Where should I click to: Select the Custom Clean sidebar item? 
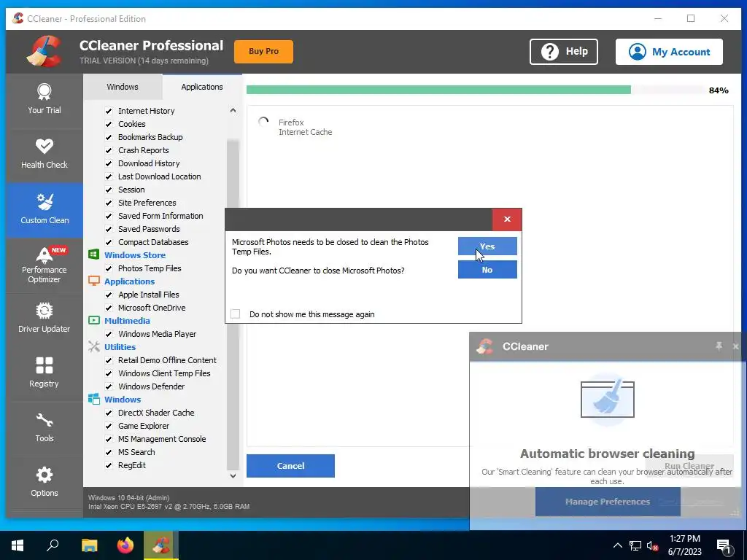tap(44, 210)
